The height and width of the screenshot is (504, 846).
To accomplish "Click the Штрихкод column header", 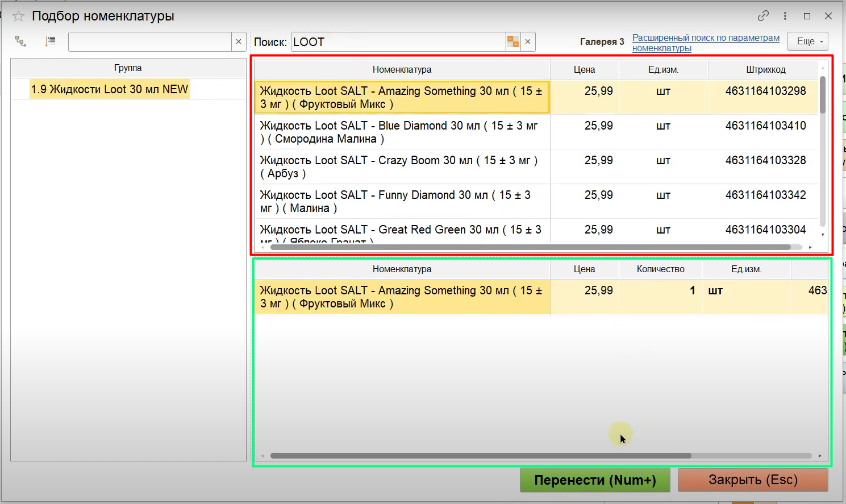I will pos(765,70).
